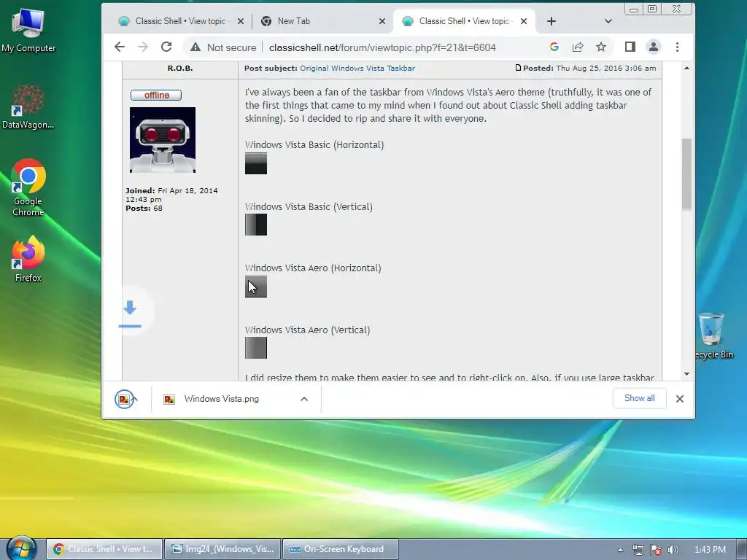Switch to the first Classic Shell tab
This screenshot has width=747, height=560.
pos(180,21)
